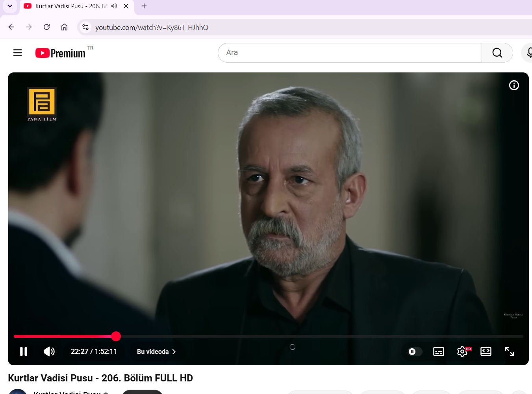The width and height of the screenshot is (532, 394).
Task: Click the search magnifier button
Action: pos(497,53)
